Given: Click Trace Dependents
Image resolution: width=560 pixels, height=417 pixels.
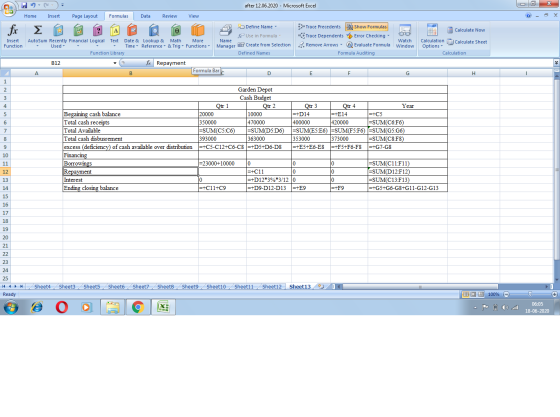Looking at the screenshot, I should 320,36.
